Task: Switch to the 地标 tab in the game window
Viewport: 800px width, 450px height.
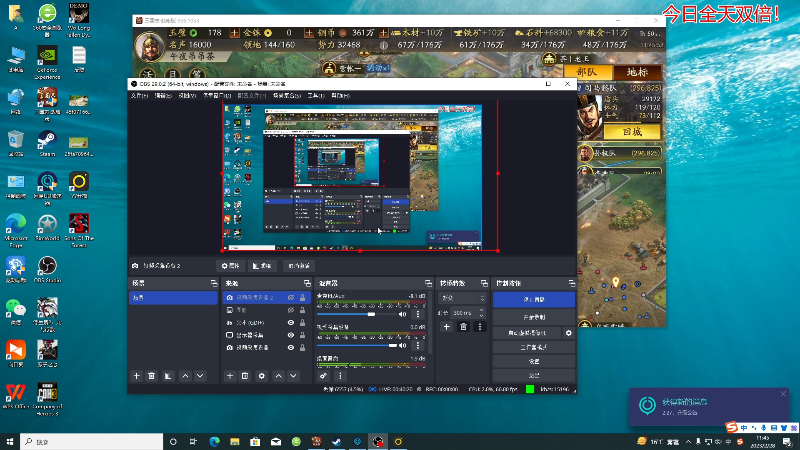Action: point(637,72)
